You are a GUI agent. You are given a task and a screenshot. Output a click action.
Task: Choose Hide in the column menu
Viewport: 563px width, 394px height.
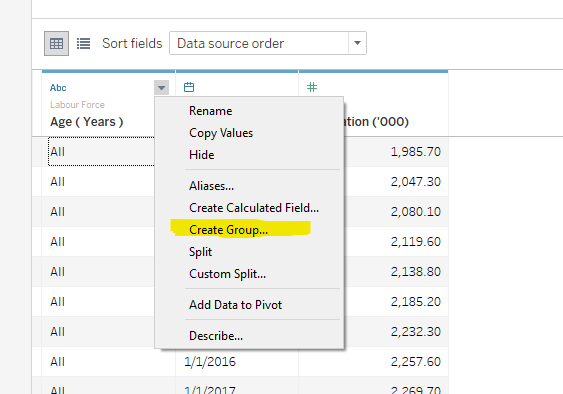(x=201, y=155)
